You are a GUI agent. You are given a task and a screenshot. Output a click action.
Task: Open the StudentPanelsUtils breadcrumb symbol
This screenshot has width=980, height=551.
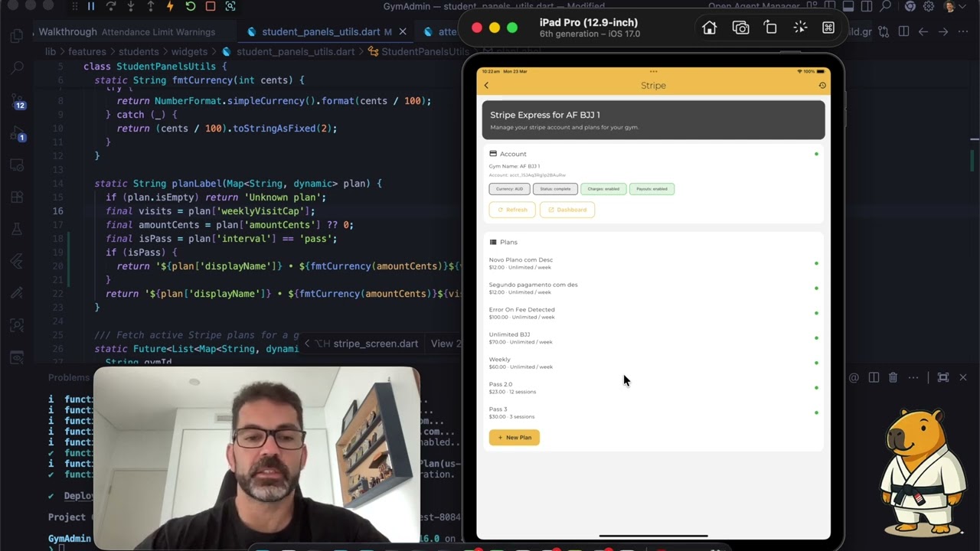pyautogui.click(x=419, y=52)
